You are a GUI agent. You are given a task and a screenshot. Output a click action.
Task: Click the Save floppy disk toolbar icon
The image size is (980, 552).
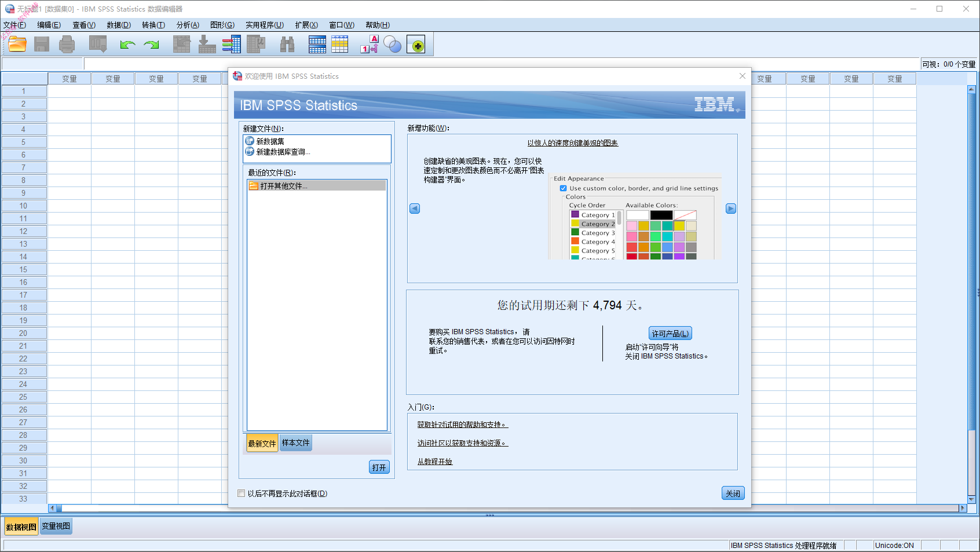[42, 45]
